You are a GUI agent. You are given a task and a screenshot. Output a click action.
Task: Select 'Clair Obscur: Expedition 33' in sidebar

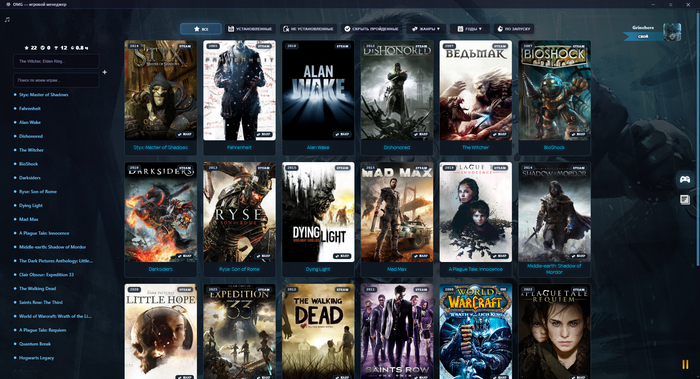pyautogui.click(x=46, y=275)
